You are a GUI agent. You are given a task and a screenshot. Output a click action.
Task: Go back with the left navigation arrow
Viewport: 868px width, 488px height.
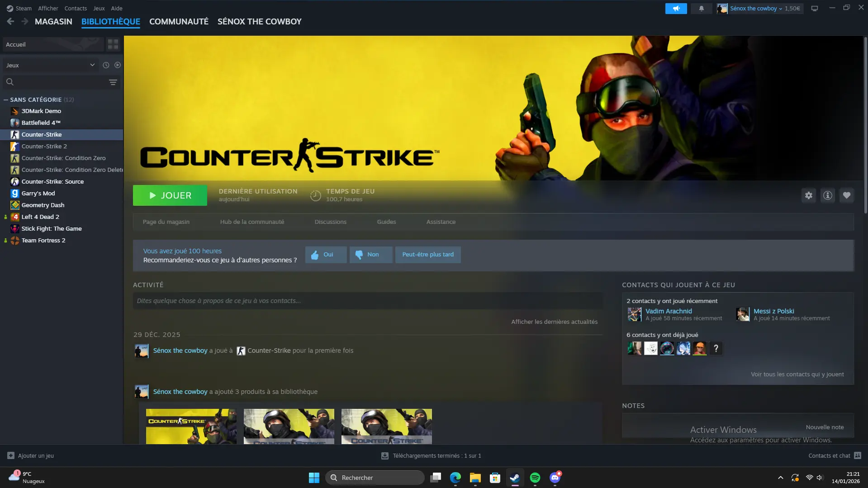pos(10,21)
